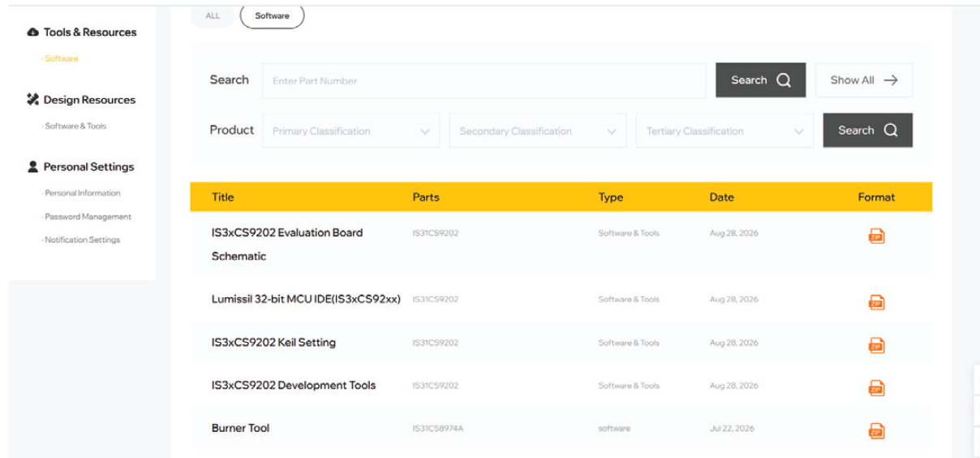The image size is (980, 458).
Task: Open the Primary Classification dropdown
Action: click(350, 131)
